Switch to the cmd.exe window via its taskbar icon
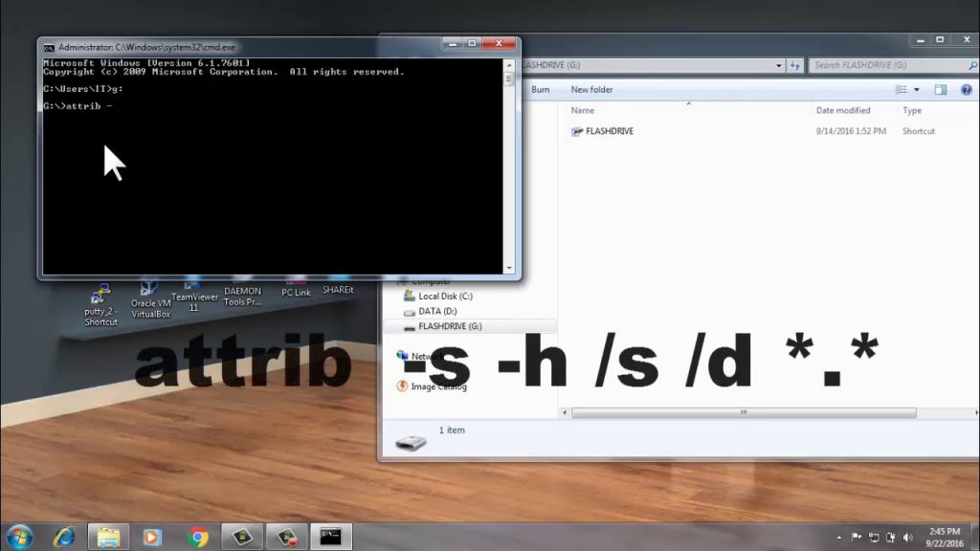Viewport: 980px width, 551px height. tap(332, 536)
